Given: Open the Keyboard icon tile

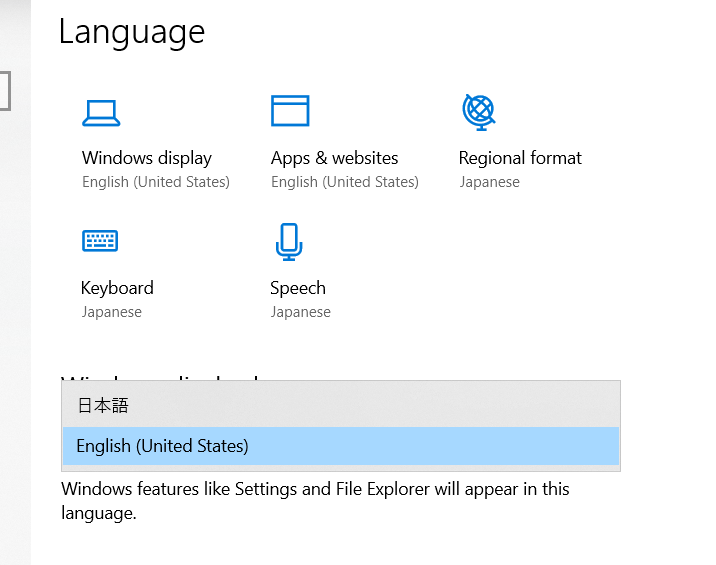Looking at the screenshot, I should click(x=100, y=241).
